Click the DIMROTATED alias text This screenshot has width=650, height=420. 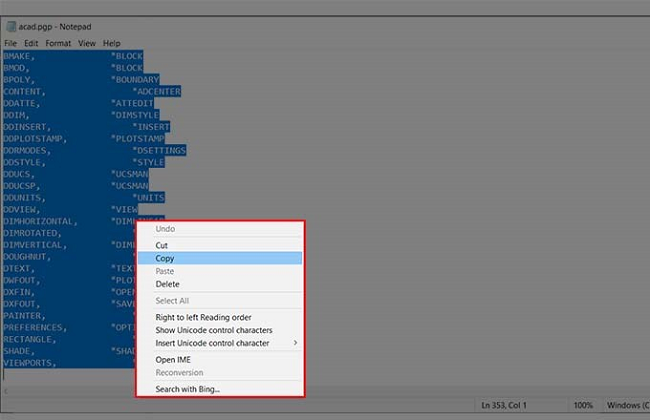point(32,233)
